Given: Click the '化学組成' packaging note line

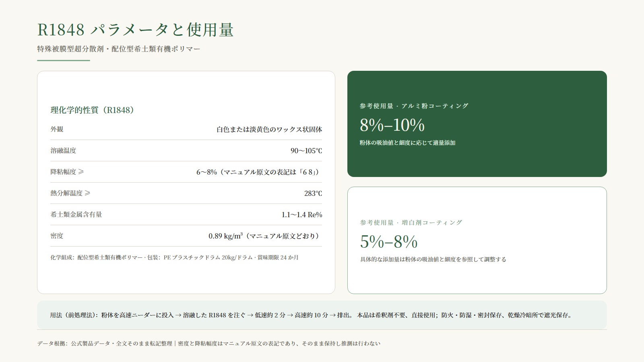Looking at the screenshot, I should [174, 257].
